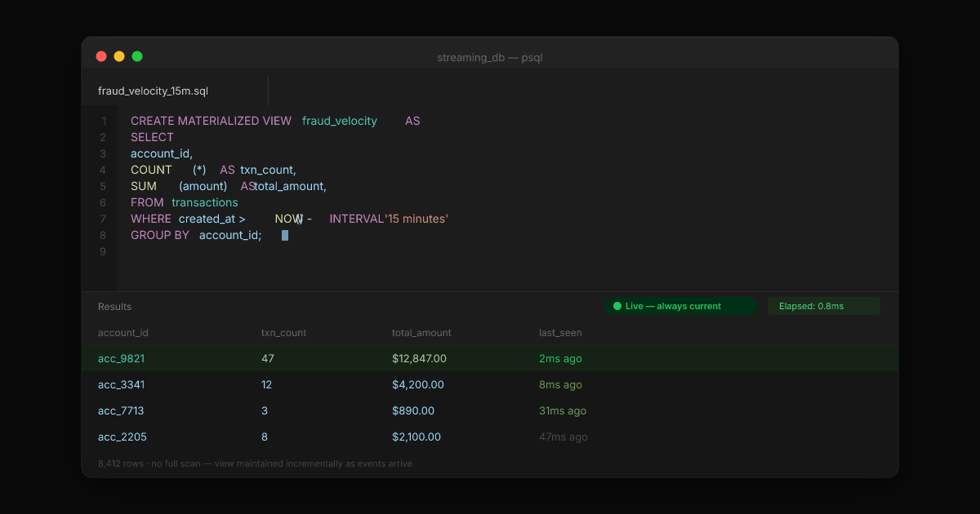Viewport: 980px width, 514px height.
Task: Click the $2,100.00 total amount
Action: (x=416, y=436)
